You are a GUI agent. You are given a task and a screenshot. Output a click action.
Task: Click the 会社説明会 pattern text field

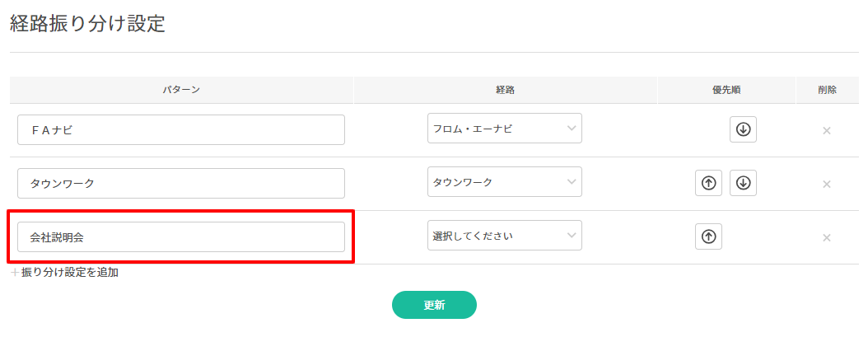(180, 236)
